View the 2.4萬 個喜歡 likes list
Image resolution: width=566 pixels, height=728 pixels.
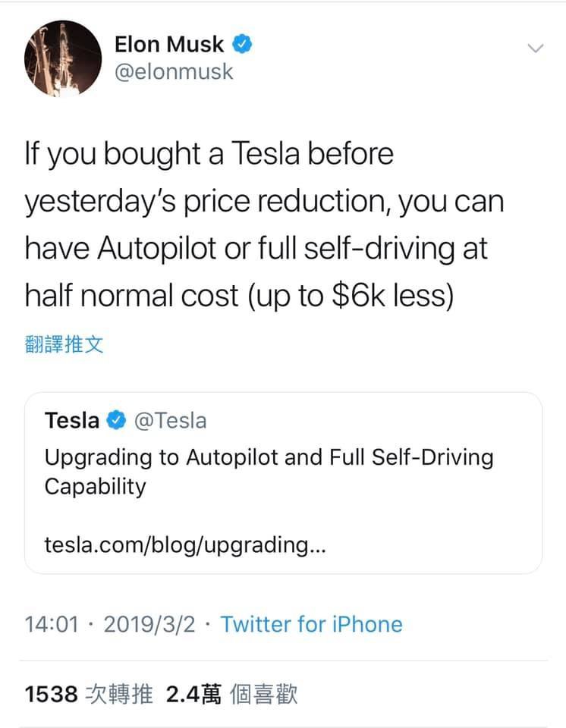pos(231,694)
